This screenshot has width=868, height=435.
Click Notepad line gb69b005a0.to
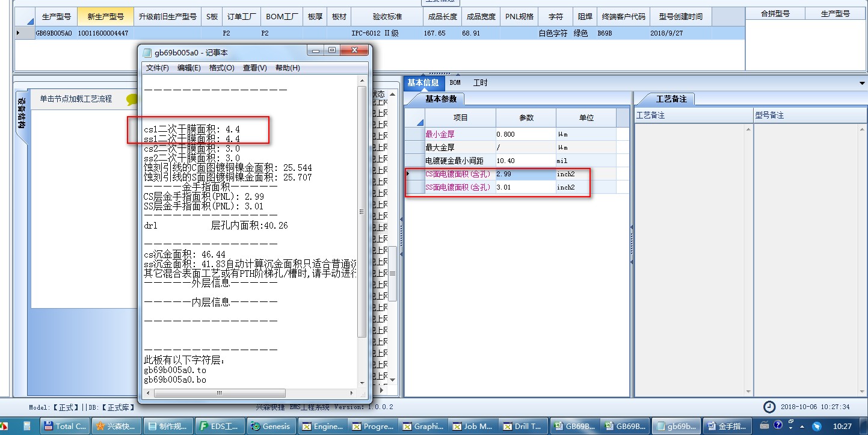(175, 370)
